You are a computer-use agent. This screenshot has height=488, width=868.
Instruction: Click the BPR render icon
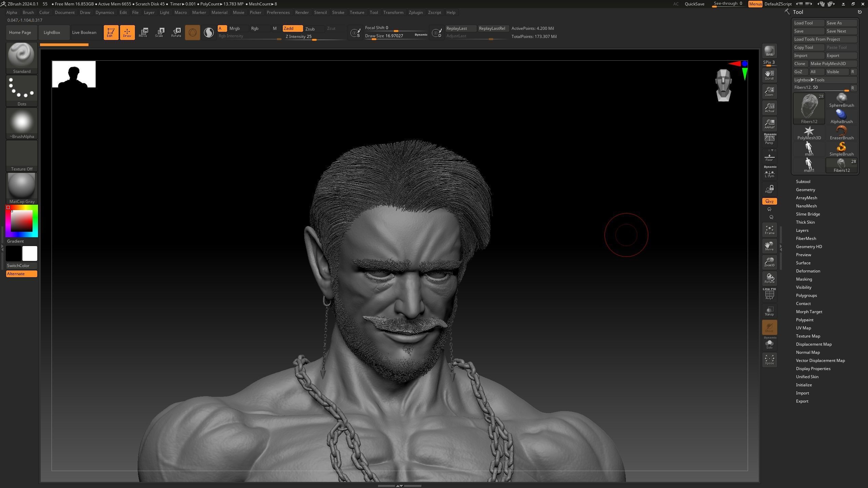click(x=769, y=51)
